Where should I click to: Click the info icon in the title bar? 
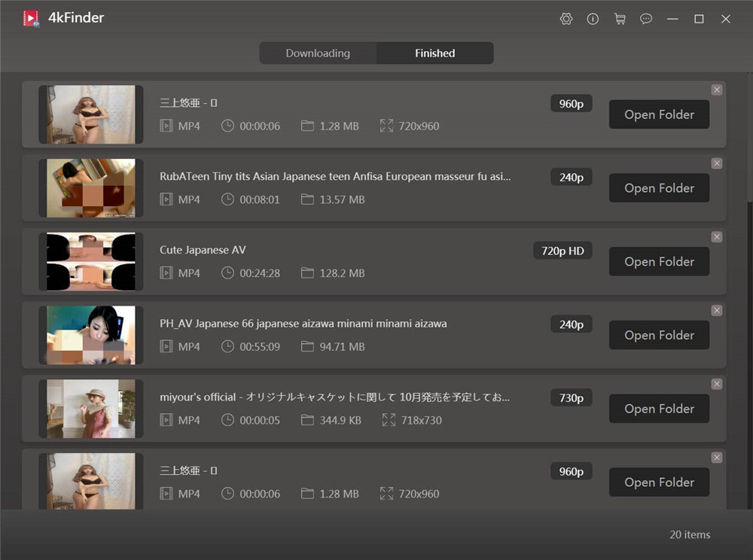(x=593, y=19)
